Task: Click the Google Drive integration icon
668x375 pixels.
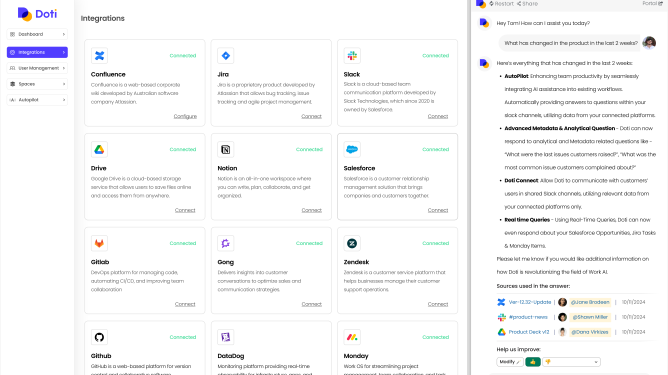Action: pyautogui.click(x=99, y=150)
